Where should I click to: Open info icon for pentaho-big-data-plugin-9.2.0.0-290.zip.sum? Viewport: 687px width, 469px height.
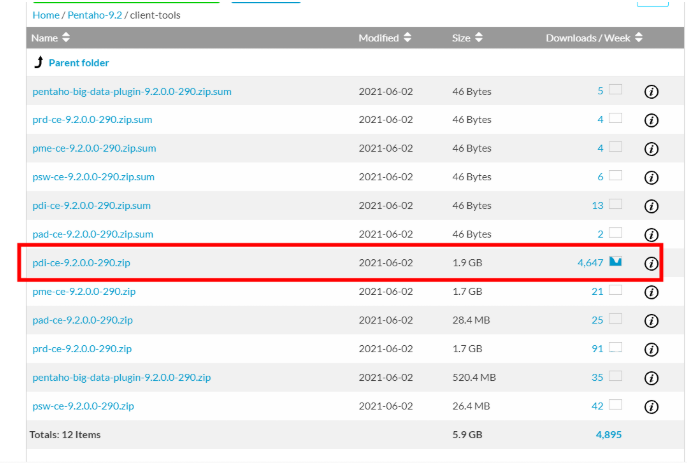click(651, 92)
